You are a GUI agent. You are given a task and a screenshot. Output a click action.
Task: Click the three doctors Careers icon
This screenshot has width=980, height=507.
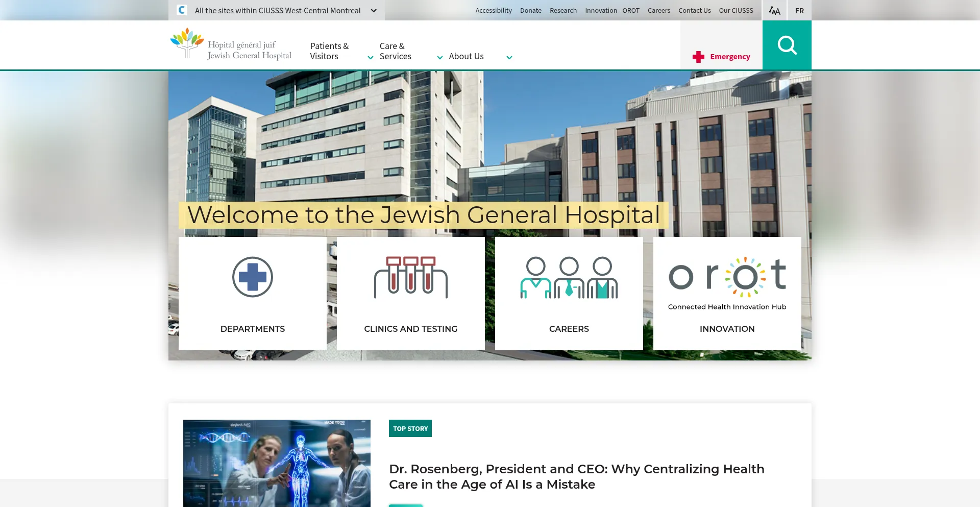pos(569,277)
